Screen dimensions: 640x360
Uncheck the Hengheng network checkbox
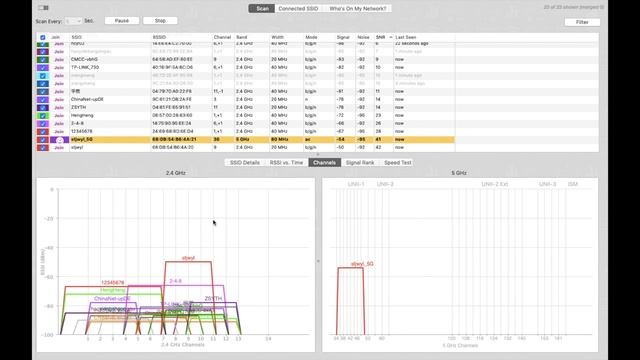pyautogui.click(x=43, y=116)
